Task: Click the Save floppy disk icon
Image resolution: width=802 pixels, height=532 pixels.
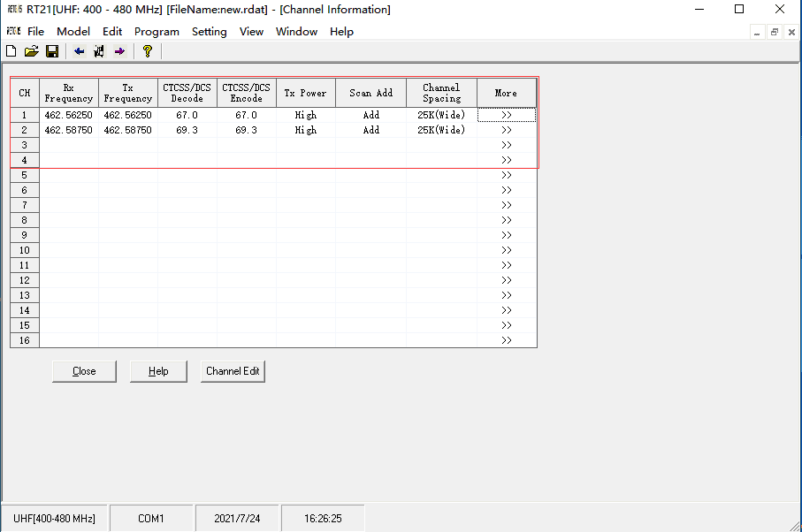Action: click(x=52, y=51)
